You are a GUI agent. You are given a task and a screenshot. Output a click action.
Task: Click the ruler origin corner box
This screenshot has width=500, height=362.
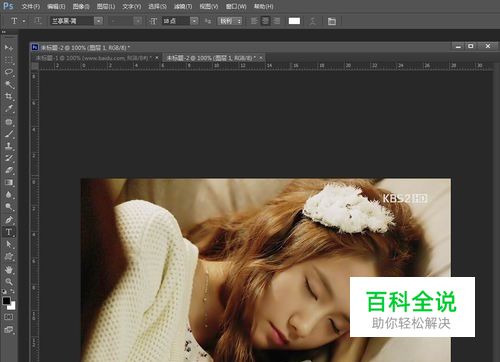35,65
